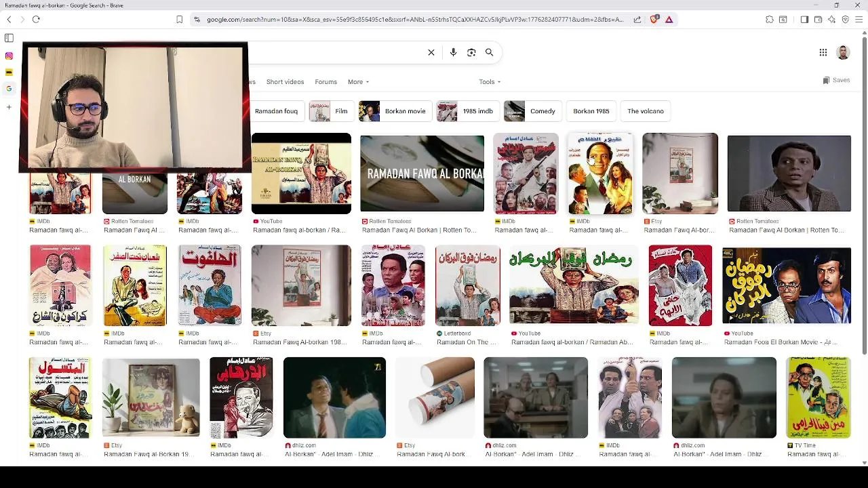Filter images by Film chip
The image size is (868, 488).
pos(330,111)
